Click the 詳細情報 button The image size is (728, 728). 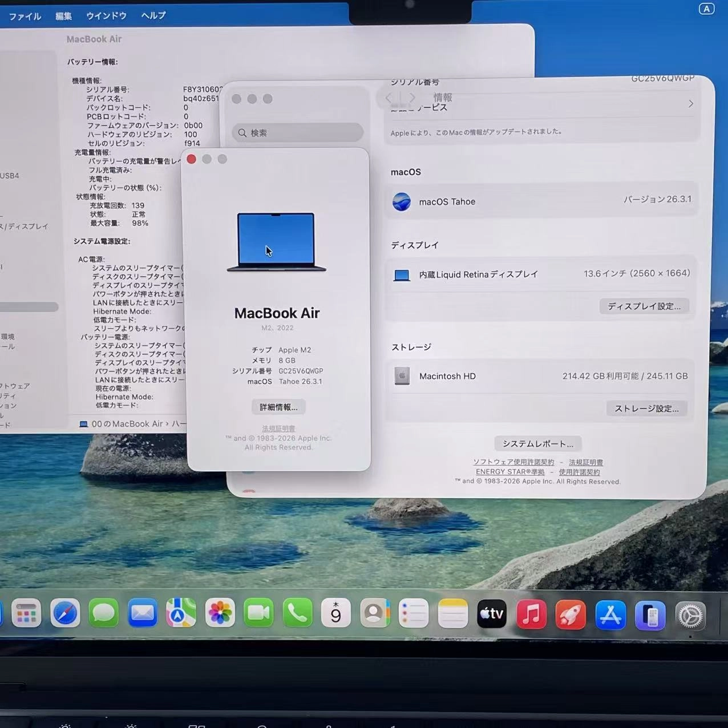278,406
